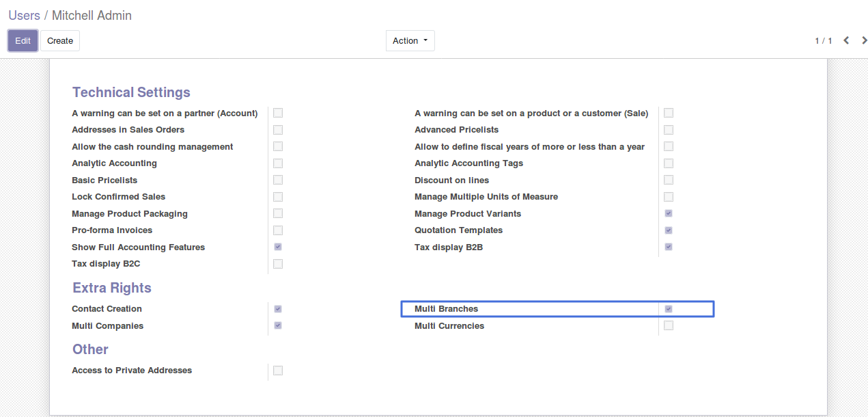Open the Action dropdown menu
The image size is (868, 417).
click(x=410, y=41)
